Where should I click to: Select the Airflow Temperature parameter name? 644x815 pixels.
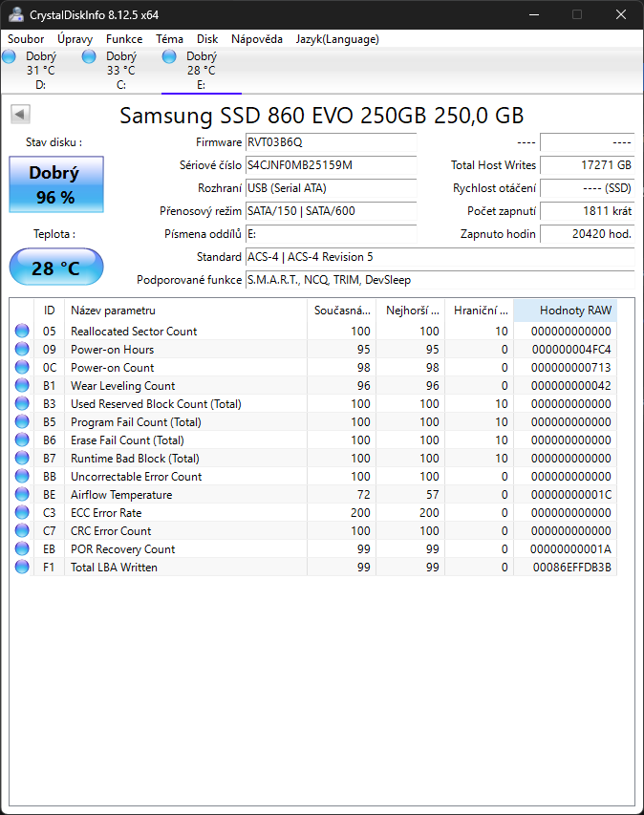pyautogui.click(x=121, y=494)
